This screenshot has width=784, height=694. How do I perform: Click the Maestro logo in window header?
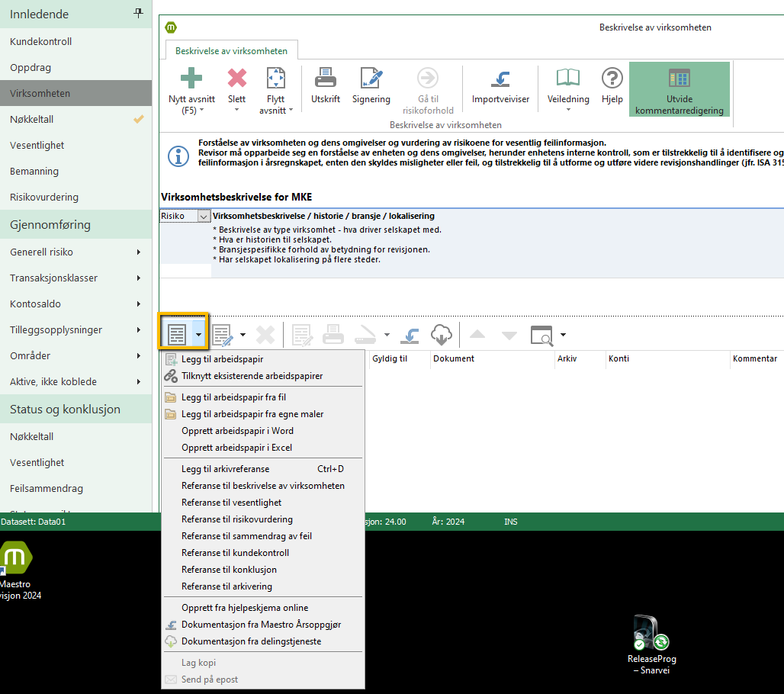pyautogui.click(x=171, y=27)
